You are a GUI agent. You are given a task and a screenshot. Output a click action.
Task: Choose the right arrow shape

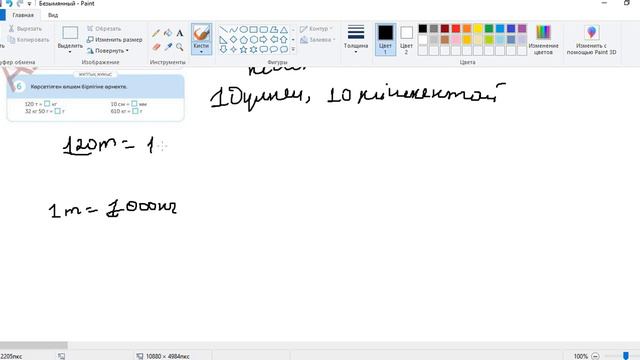[x=264, y=40]
